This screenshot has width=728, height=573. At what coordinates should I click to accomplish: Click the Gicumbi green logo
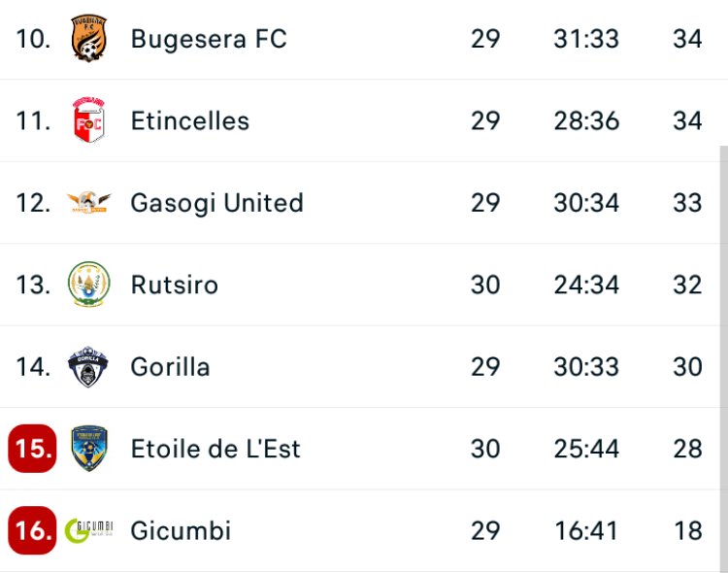point(89,531)
